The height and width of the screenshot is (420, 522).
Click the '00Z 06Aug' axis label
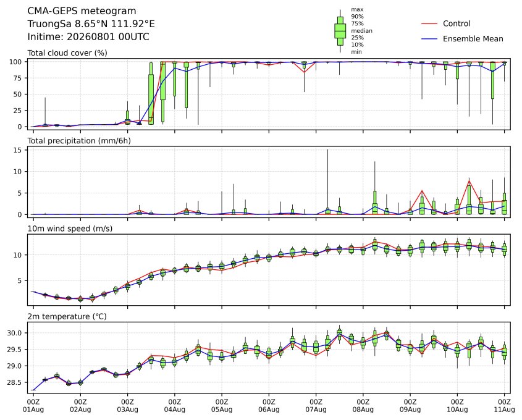point(269,406)
